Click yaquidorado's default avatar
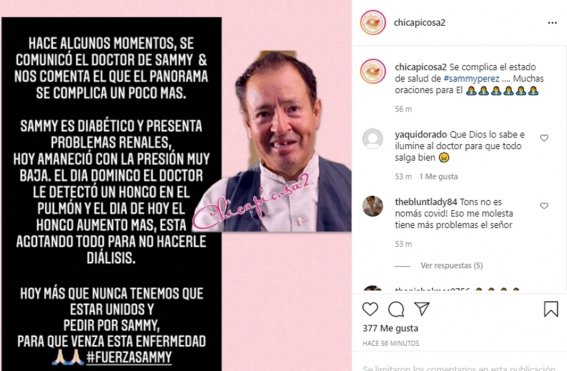This screenshot has width=567, height=371. [372, 138]
